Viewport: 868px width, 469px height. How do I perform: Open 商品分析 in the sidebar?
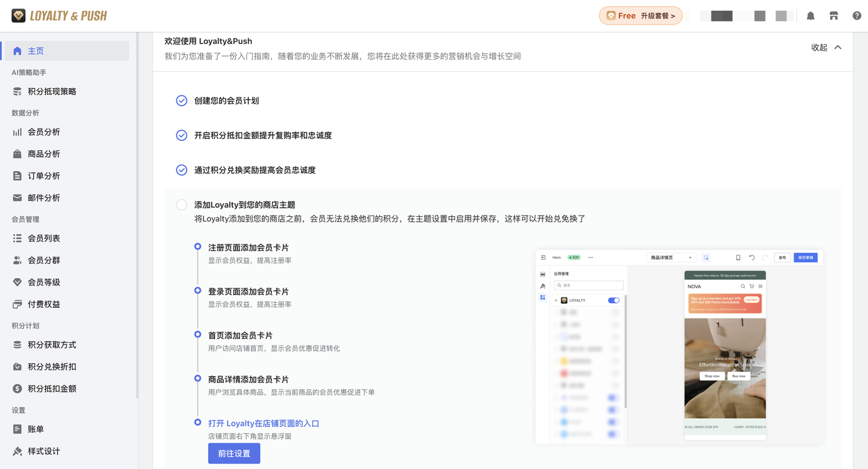(x=43, y=154)
